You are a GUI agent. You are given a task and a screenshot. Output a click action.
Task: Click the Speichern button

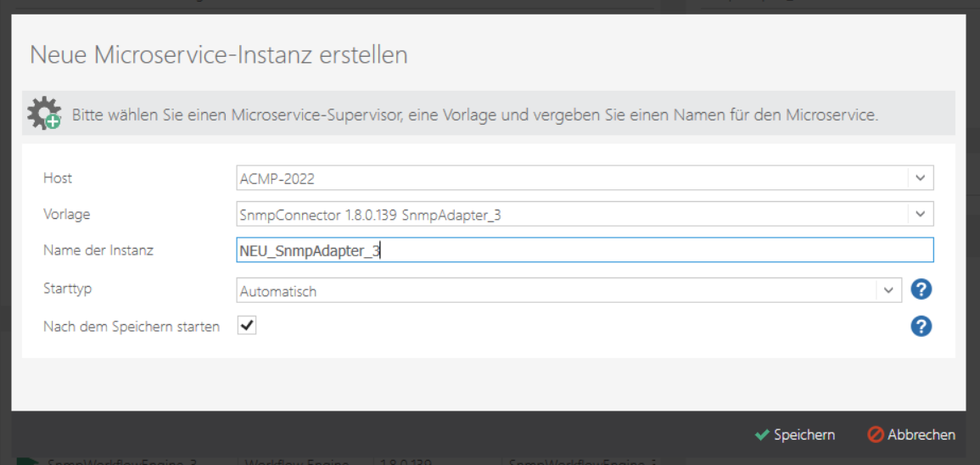point(794,434)
